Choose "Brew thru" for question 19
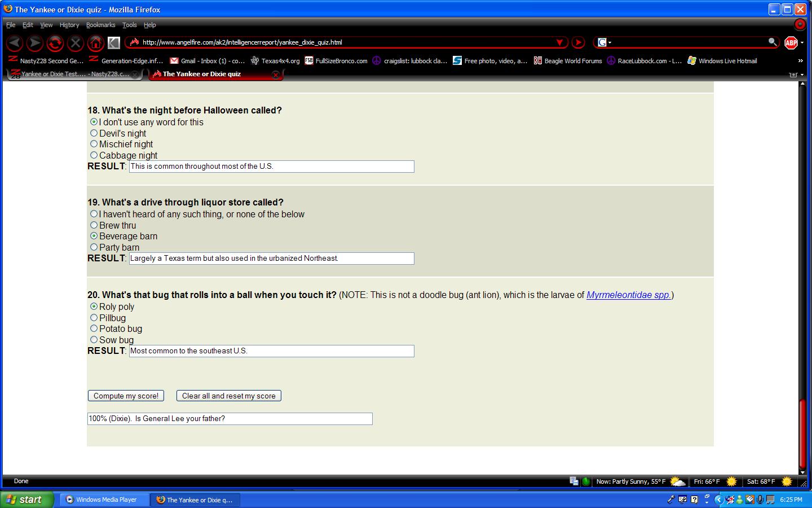The image size is (812, 508). click(94, 225)
